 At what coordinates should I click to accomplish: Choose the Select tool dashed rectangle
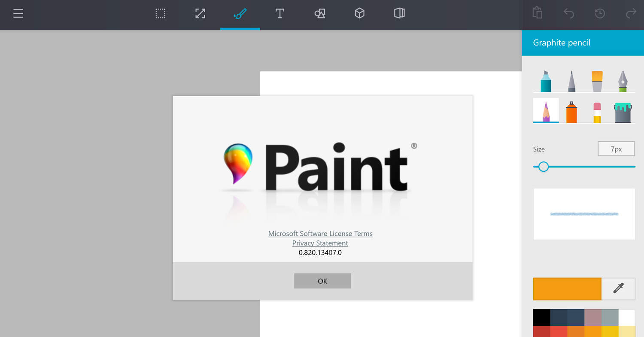pos(161,14)
